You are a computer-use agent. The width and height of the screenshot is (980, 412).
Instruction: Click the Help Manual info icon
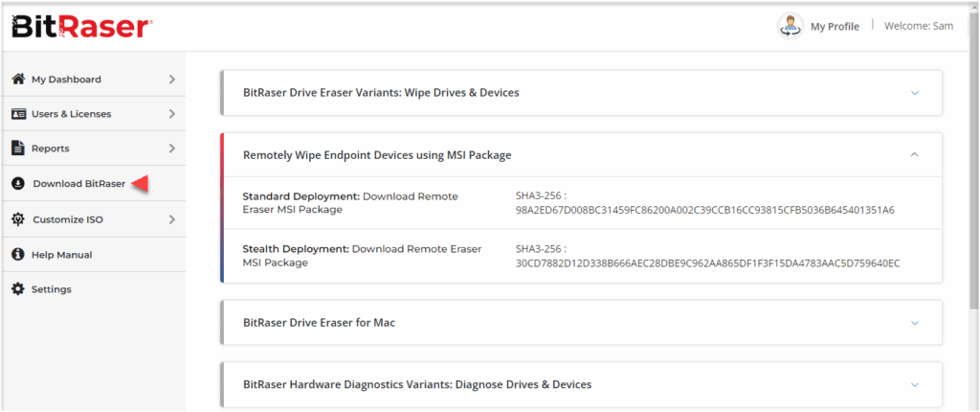point(18,255)
